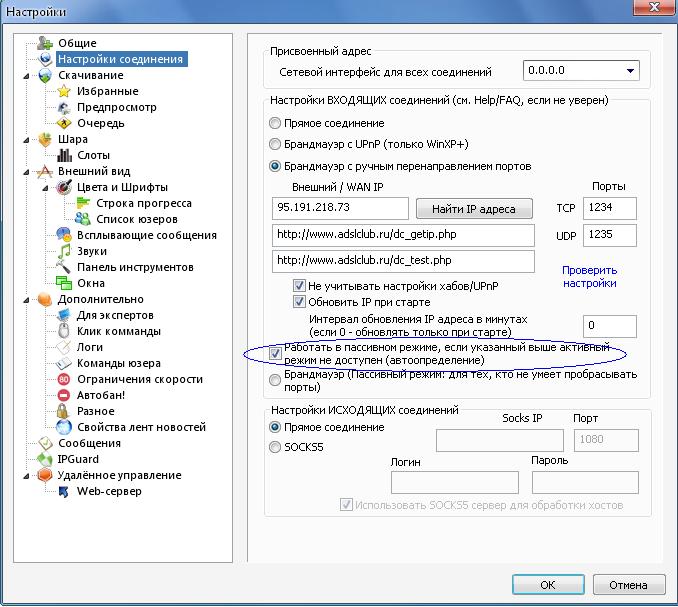Image resolution: width=678 pixels, height=607 pixels.
Task: Open the Очередь settings page
Action: tap(100, 123)
